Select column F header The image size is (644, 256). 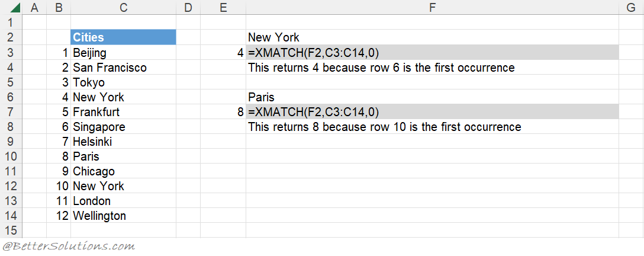(432, 7)
